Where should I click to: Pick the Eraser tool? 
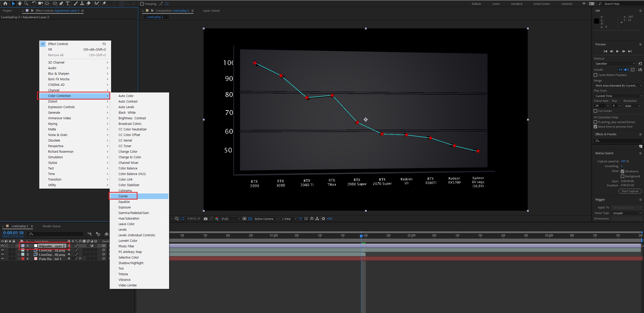pyautogui.click(x=88, y=4)
